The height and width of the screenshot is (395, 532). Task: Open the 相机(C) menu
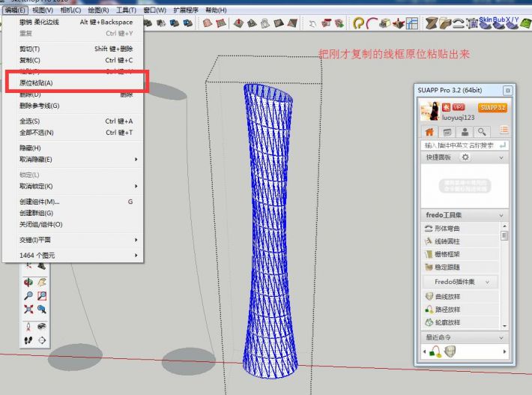tap(70, 10)
